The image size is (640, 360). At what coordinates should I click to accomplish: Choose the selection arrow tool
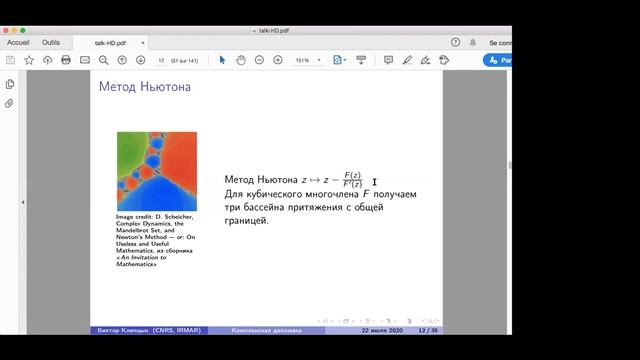[222, 60]
